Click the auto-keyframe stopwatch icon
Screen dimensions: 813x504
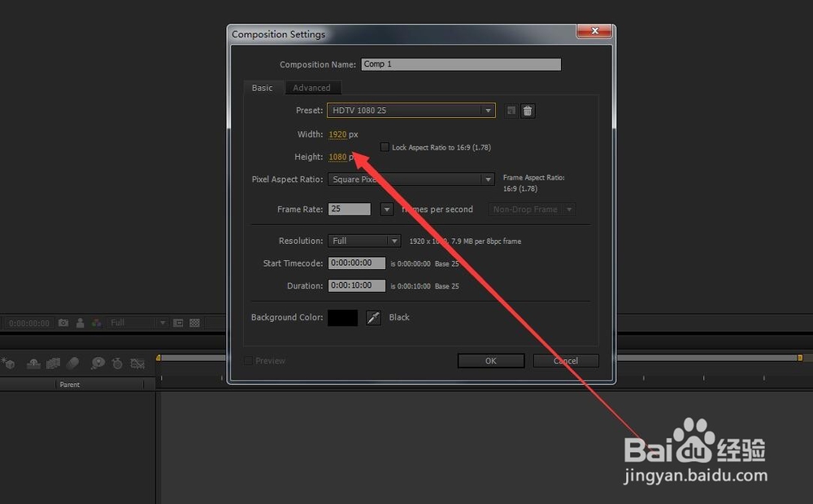click(x=117, y=363)
